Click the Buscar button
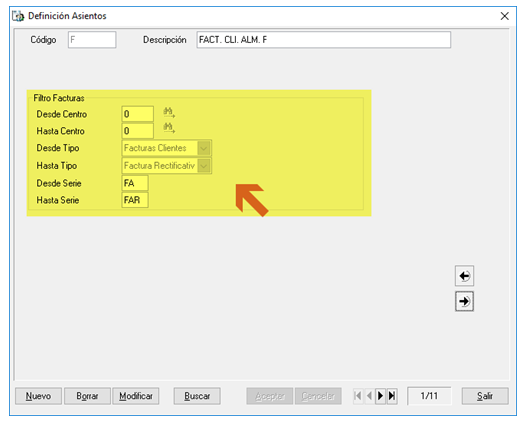The width and height of the screenshot is (522, 421). pos(197,396)
